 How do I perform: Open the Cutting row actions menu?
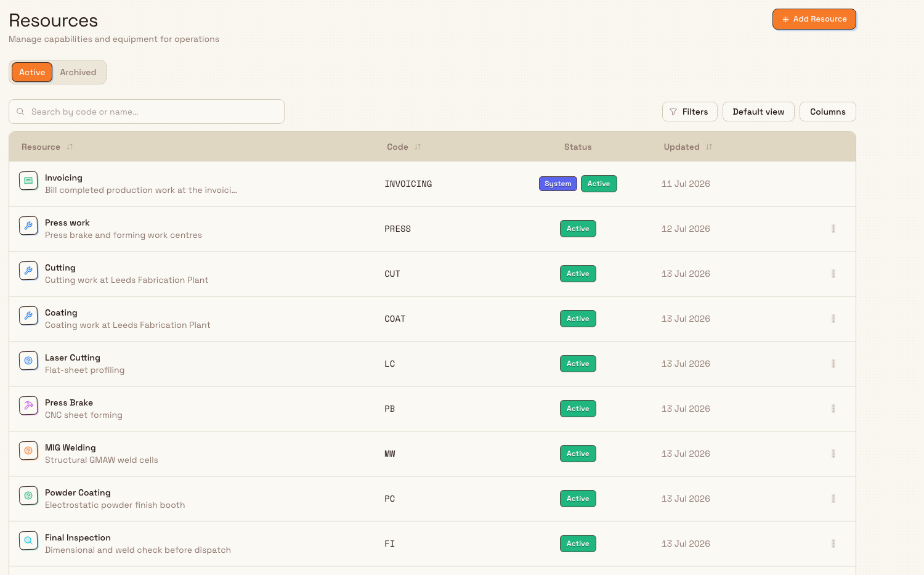833,274
